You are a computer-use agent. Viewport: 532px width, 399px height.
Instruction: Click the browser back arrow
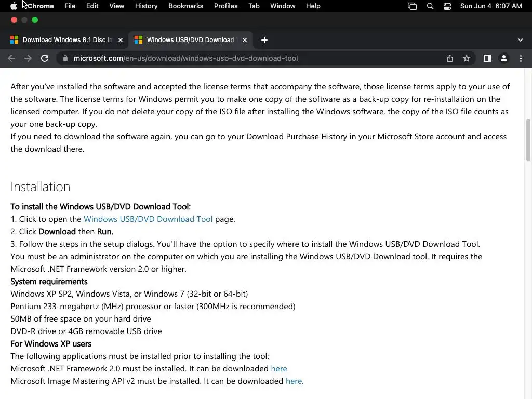[11, 58]
